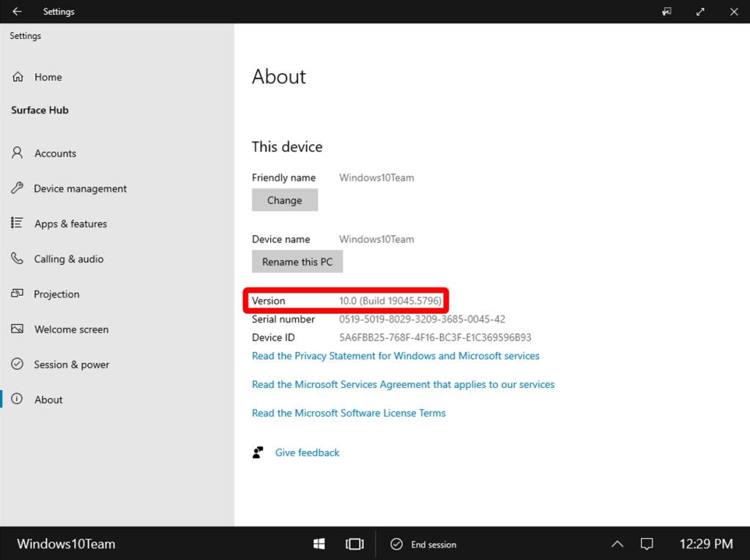
Task: Click the Serial number label
Action: pyautogui.click(x=283, y=319)
